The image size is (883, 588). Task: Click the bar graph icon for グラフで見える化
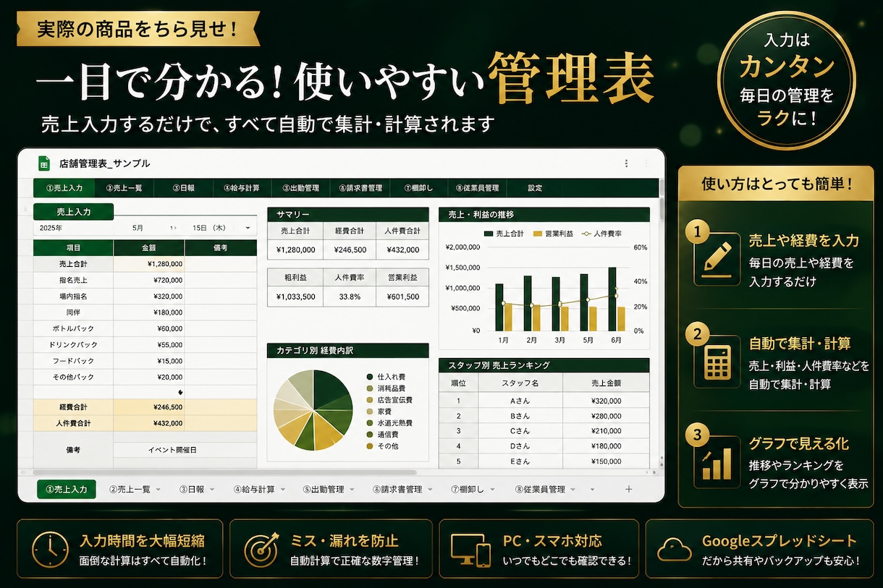[x=717, y=464]
